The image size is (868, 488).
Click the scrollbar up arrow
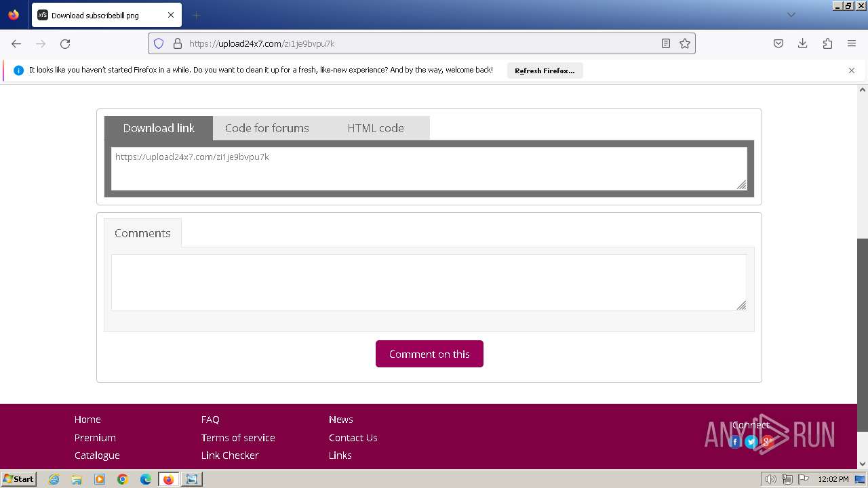(863, 89)
